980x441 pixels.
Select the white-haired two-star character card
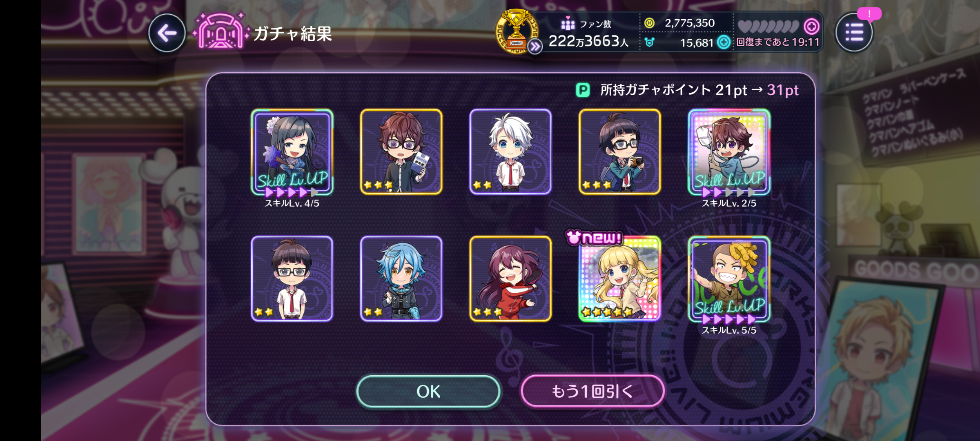(x=510, y=151)
